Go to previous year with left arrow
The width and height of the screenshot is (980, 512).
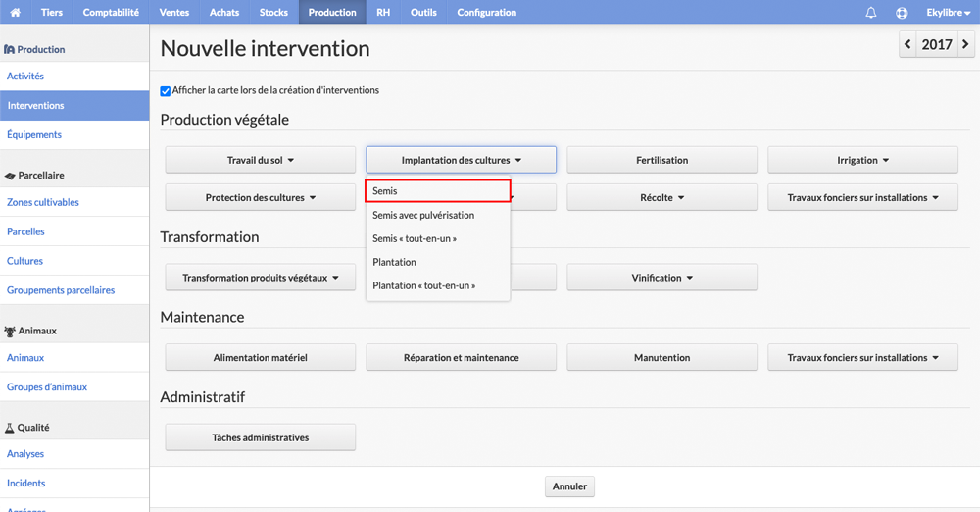(x=907, y=44)
